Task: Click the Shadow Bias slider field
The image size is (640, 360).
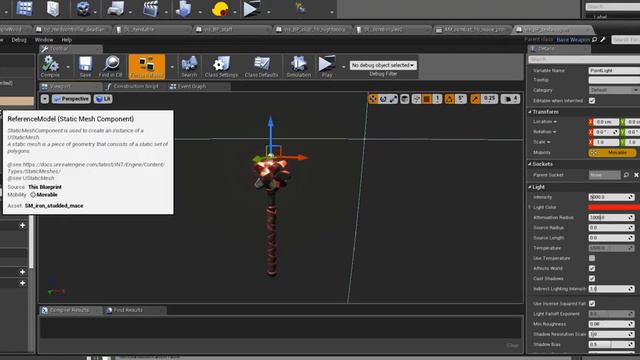Action: [x=611, y=344]
